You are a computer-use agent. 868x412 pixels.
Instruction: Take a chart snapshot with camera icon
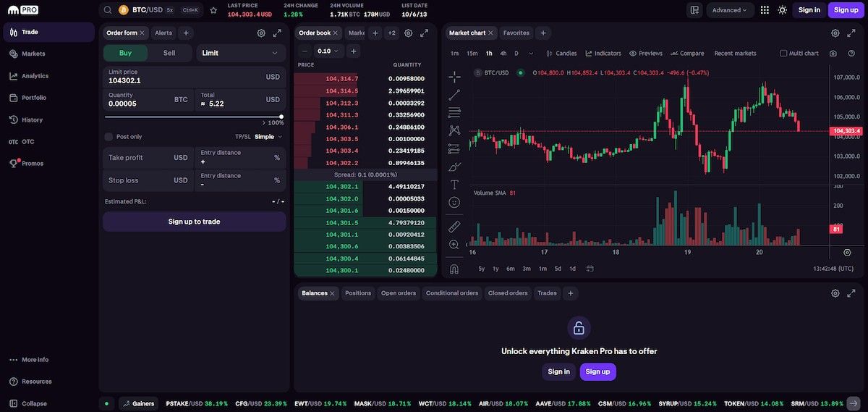(x=833, y=54)
